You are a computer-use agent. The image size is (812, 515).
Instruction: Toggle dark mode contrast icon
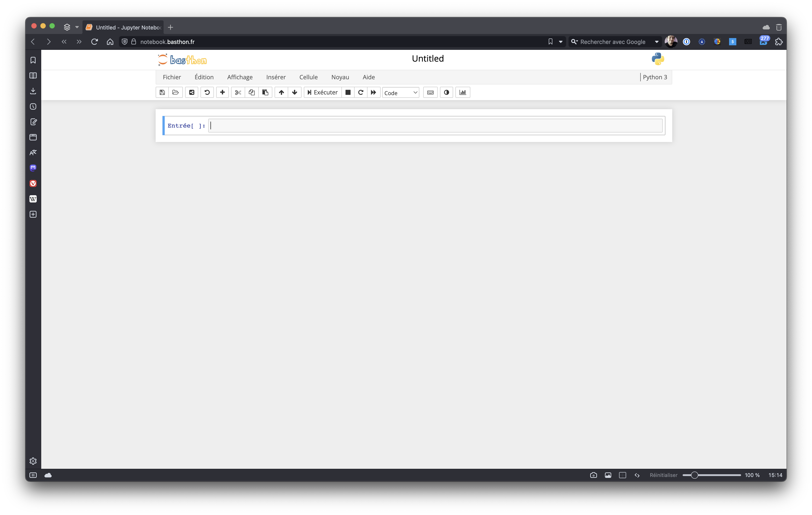coord(447,92)
